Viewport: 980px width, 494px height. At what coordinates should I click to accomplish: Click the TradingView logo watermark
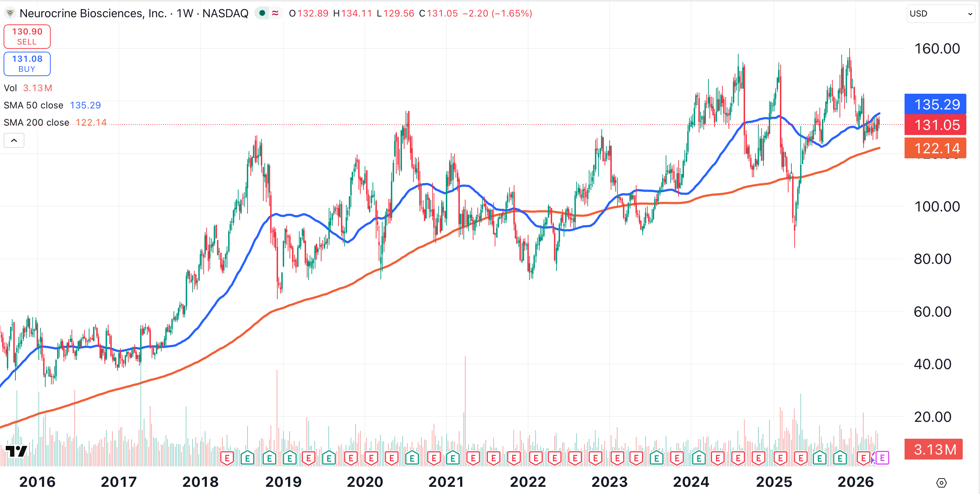pyautogui.click(x=17, y=451)
